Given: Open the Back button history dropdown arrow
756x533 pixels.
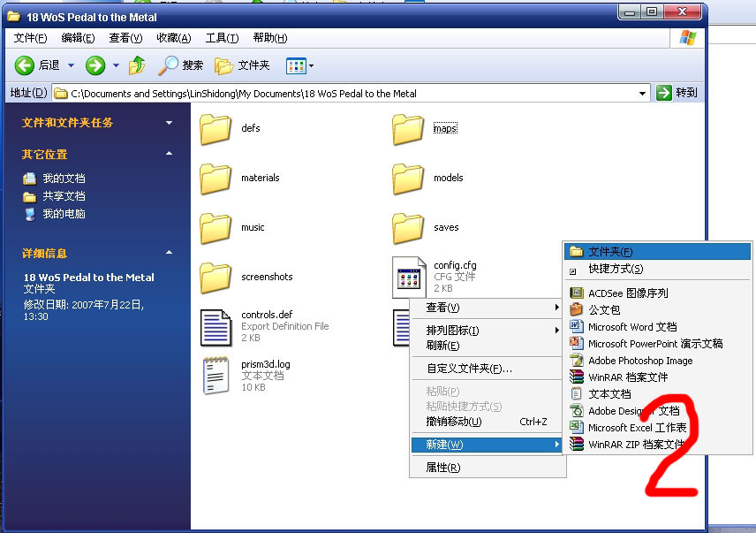Looking at the screenshot, I should coord(72,65).
